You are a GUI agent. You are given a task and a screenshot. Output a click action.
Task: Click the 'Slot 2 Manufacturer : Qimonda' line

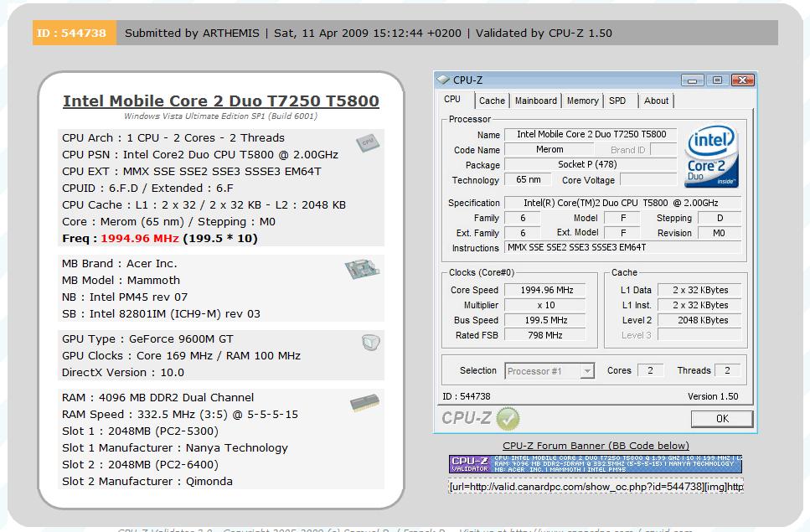click(x=147, y=482)
